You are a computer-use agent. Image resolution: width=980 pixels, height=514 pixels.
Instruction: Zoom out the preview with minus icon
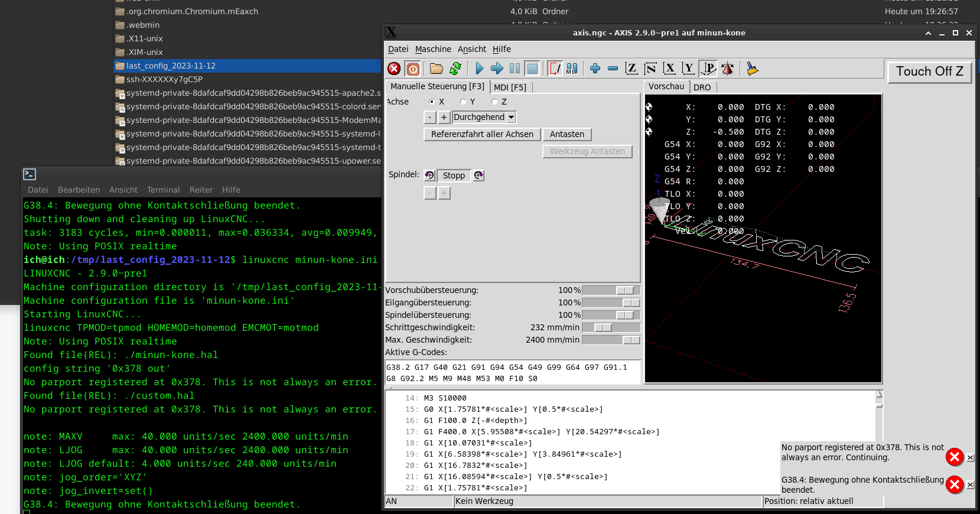pos(613,69)
